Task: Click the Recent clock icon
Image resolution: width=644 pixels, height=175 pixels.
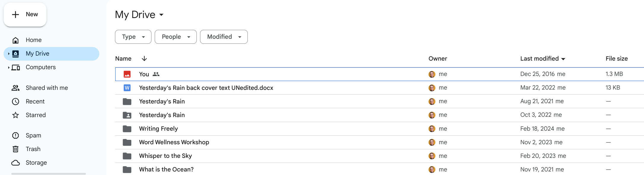Action: [x=15, y=101]
